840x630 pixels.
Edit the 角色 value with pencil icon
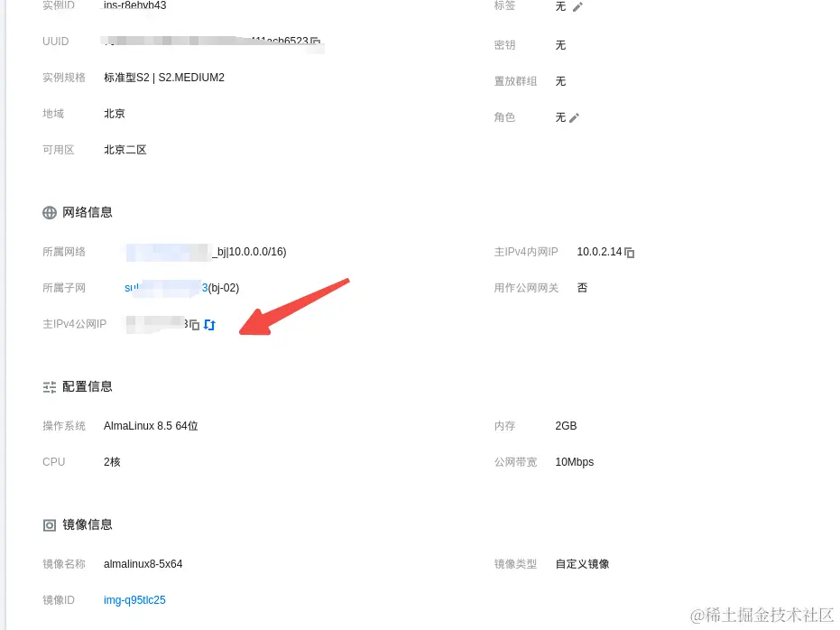pyautogui.click(x=574, y=118)
